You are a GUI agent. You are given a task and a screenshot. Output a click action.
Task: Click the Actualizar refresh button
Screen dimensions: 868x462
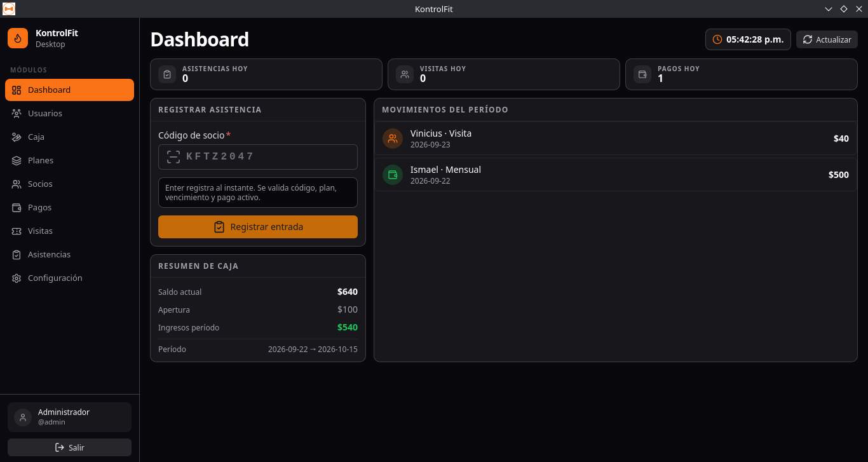(x=827, y=39)
